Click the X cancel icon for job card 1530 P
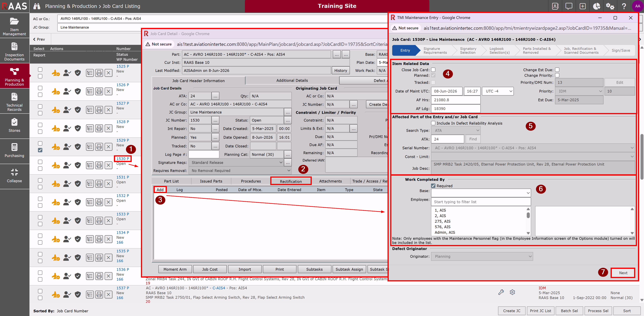The height and width of the screenshot is (316, 644). pos(109,165)
